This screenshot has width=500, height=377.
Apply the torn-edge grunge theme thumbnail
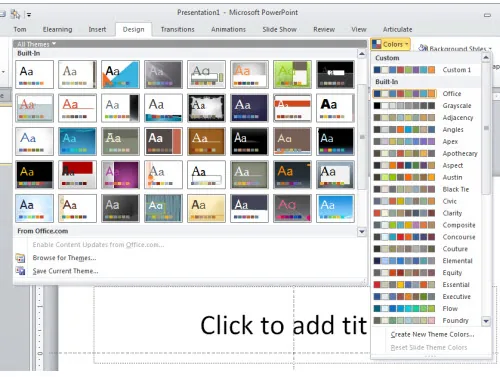point(206,108)
